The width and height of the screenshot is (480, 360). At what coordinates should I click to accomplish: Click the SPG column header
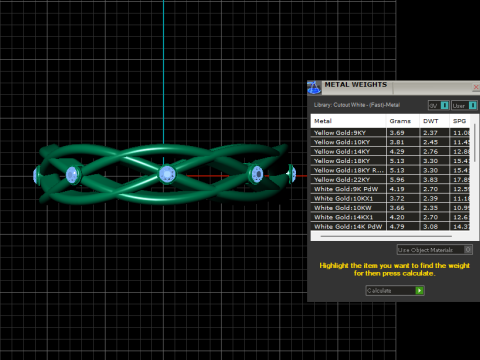click(x=460, y=121)
